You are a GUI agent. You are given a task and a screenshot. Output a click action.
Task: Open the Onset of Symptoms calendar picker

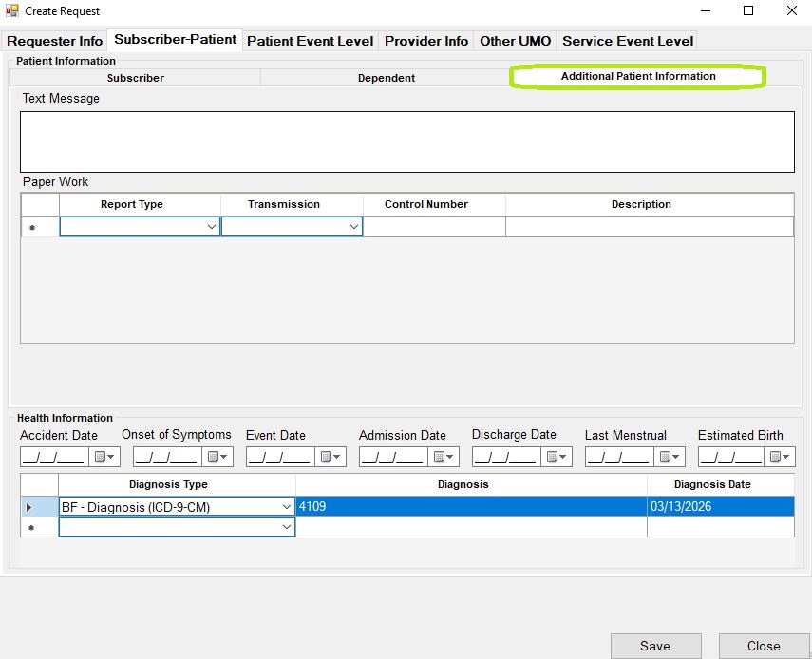click(x=217, y=457)
